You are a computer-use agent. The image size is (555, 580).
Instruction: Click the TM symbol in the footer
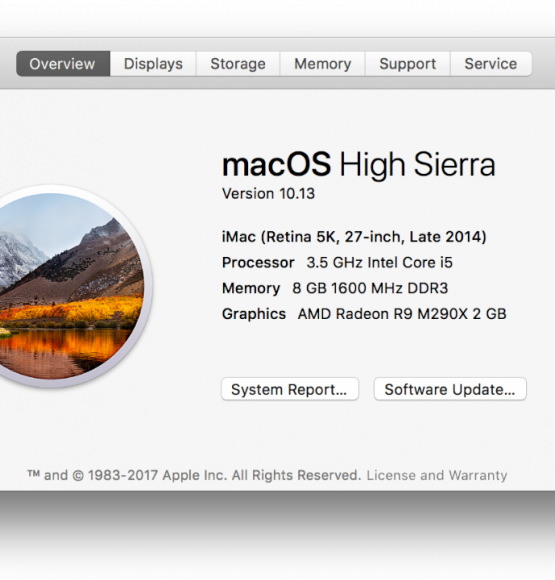tap(33, 474)
